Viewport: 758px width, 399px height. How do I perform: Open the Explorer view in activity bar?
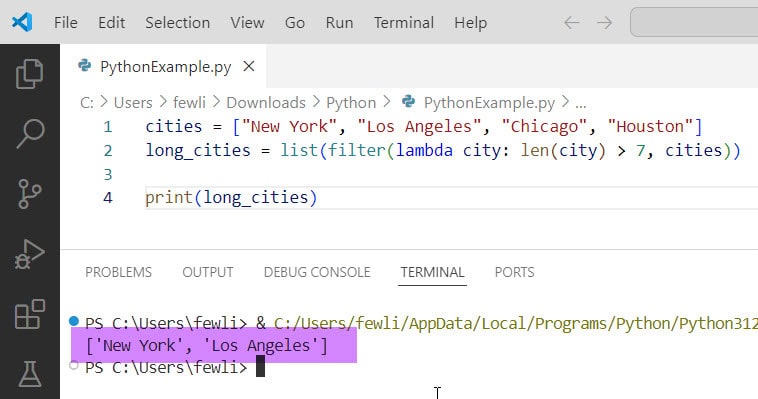(29, 74)
